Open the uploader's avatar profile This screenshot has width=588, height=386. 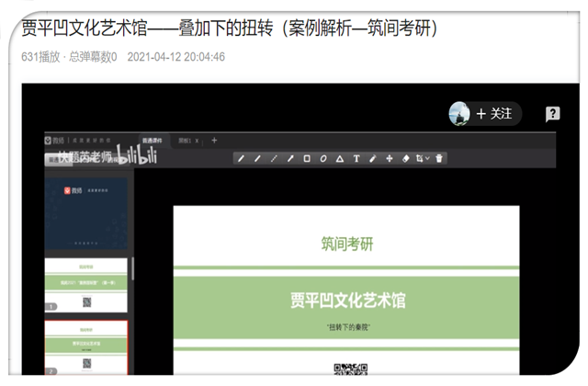tap(459, 114)
